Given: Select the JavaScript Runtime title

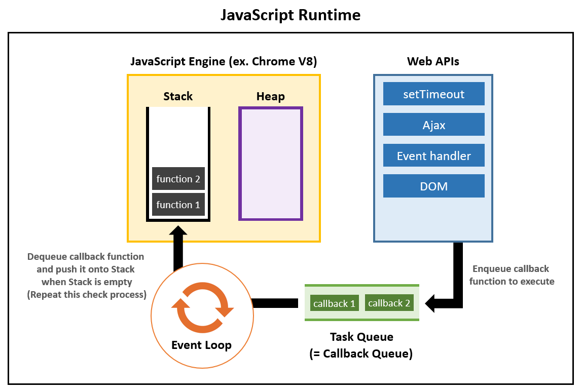Looking at the screenshot, I should (290, 15).
